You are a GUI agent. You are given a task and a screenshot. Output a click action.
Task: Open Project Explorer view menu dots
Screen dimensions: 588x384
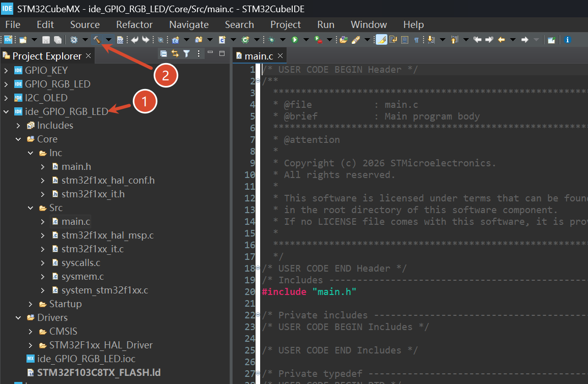(199, 53)
